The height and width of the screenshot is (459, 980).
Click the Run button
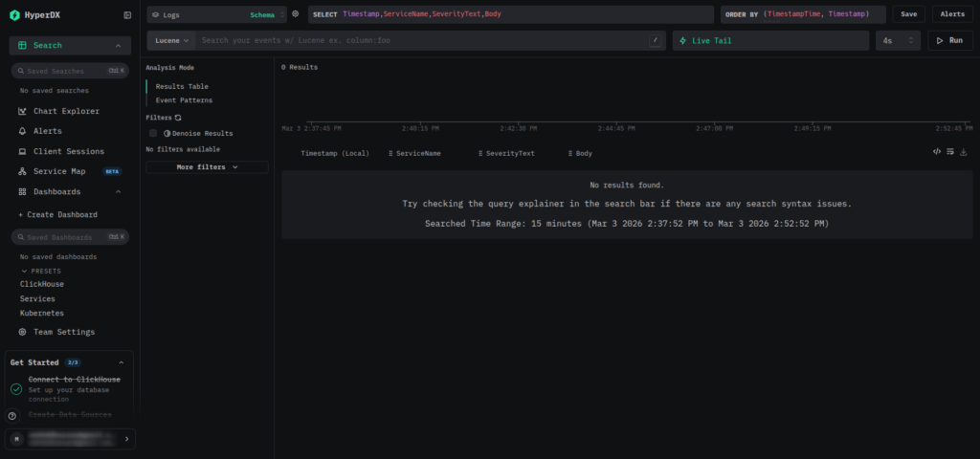949,41
